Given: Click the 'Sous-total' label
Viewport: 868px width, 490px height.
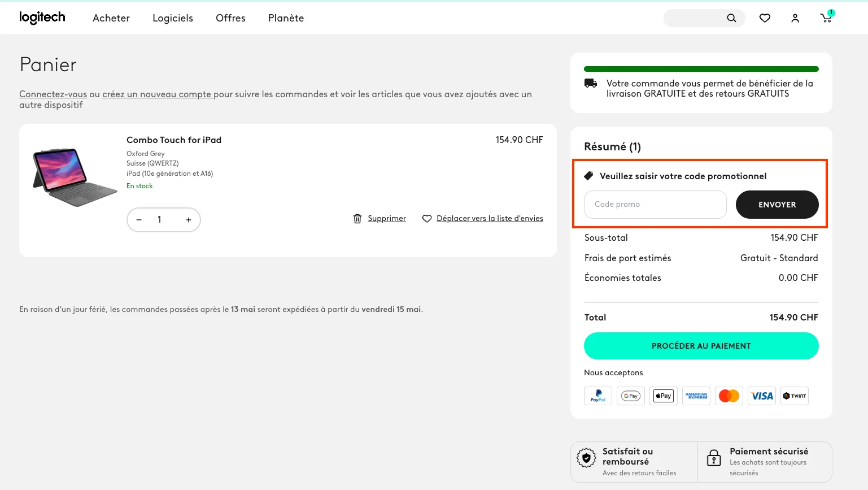Looking at the screenshot, I should tap(606, 238).
